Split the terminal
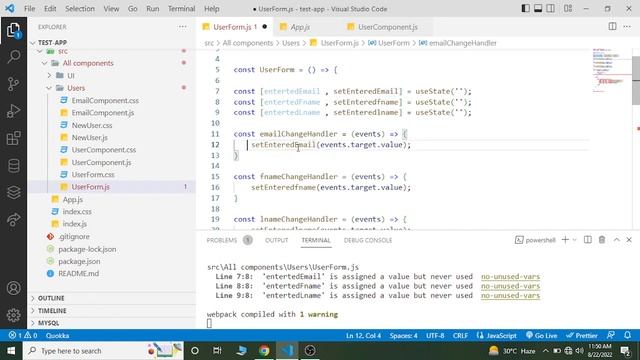Screen dimensions: 640x360 coord(588,240)
